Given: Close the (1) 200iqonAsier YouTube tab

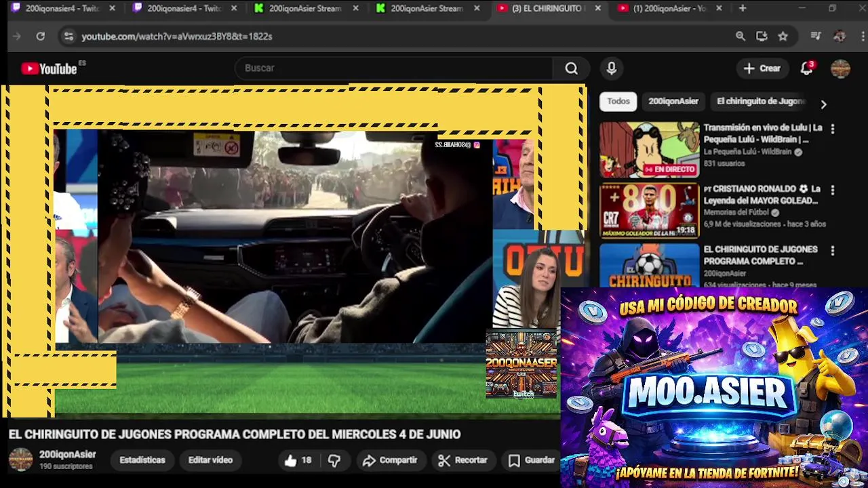Looking at the screenshot, I should coord(719,8).
